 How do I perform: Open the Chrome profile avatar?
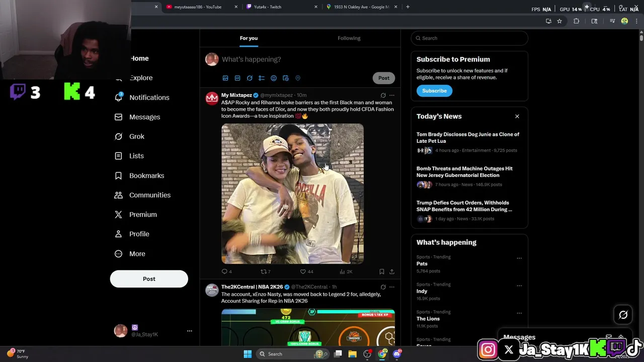pos(624,21)
